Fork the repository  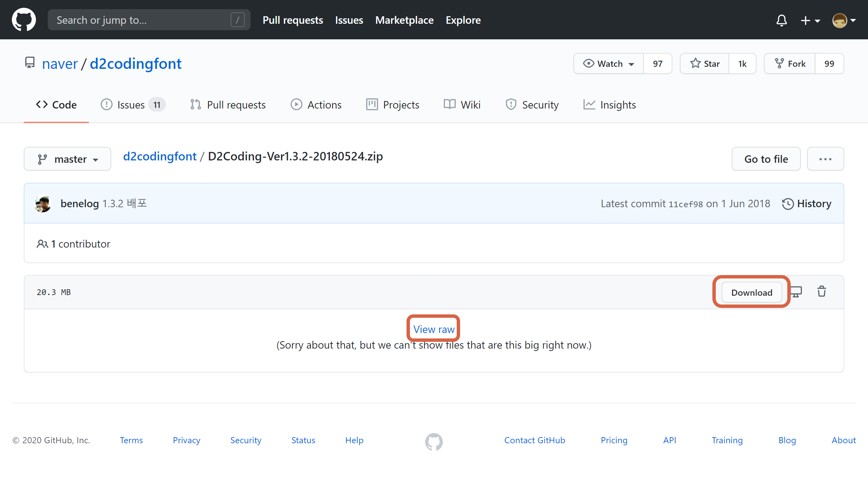790,63
